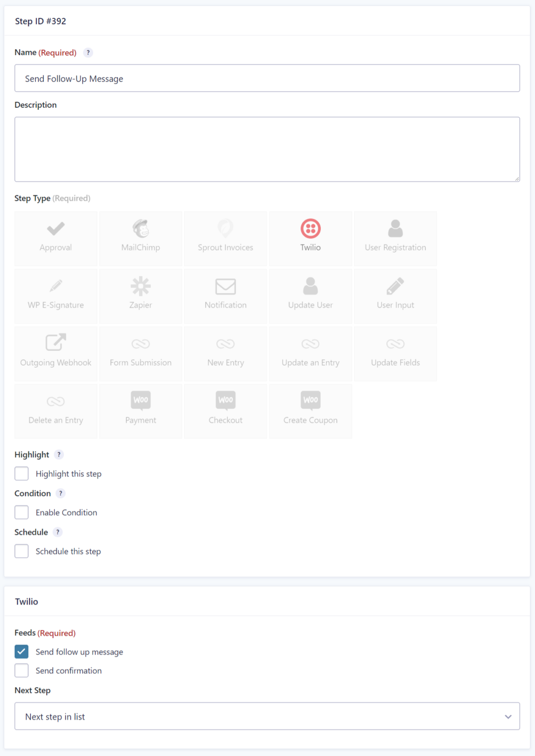This screenshot has width=535, height=756.
Task: Pick the WP E-Signature step type
Action: [56, 296]
